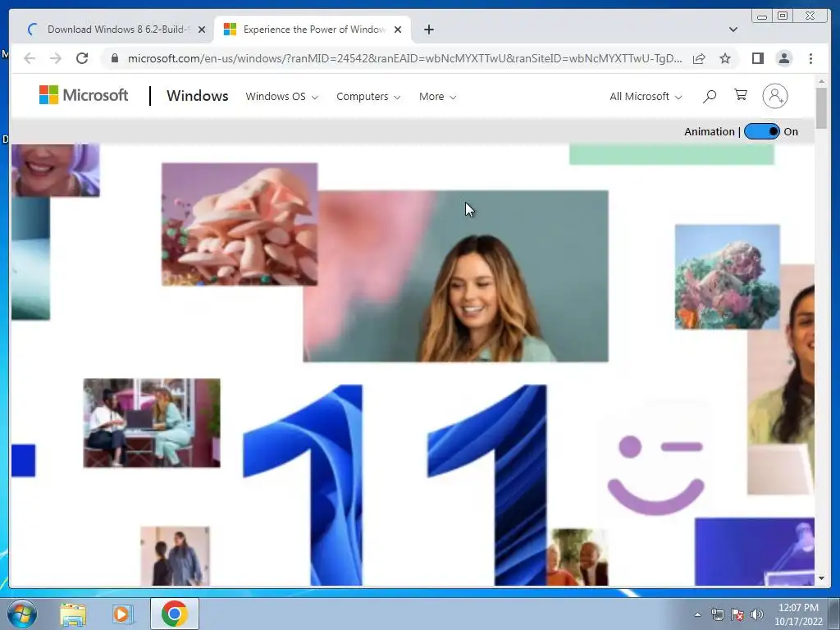Open Microsoft site search

click(710, 97)
